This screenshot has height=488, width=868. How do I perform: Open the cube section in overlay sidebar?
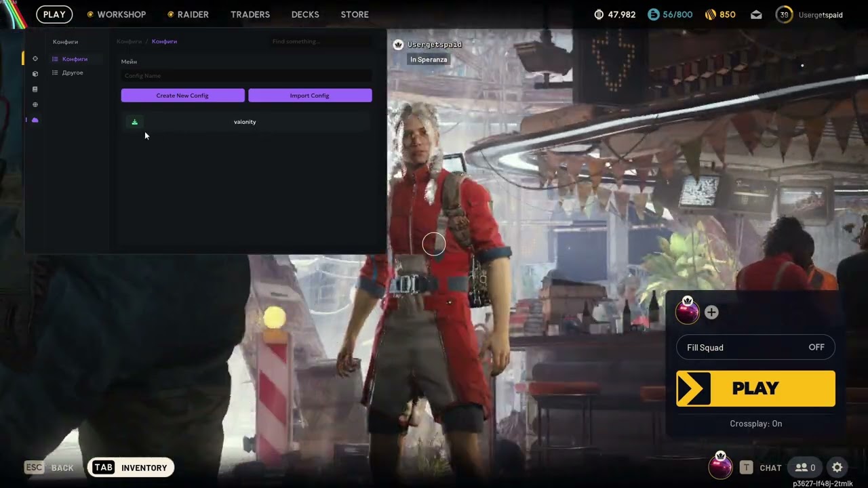[35, 74]
